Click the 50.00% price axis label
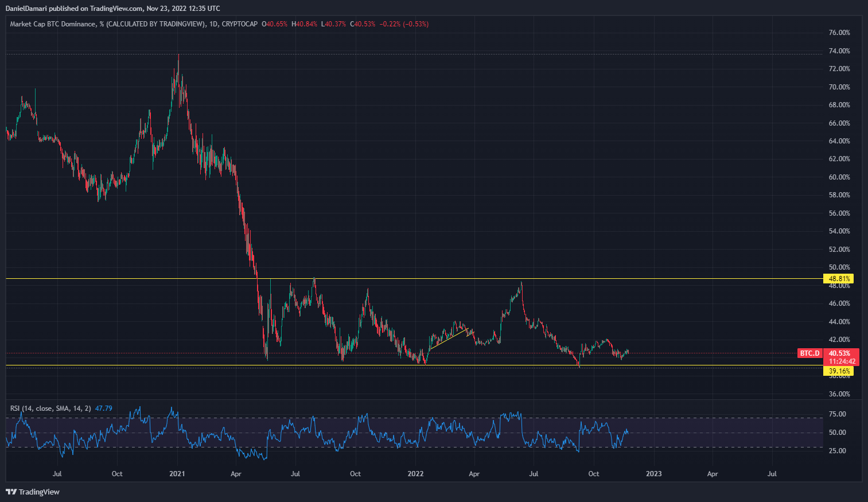Viewport: 868px width, 502px height. coord(839,267)
